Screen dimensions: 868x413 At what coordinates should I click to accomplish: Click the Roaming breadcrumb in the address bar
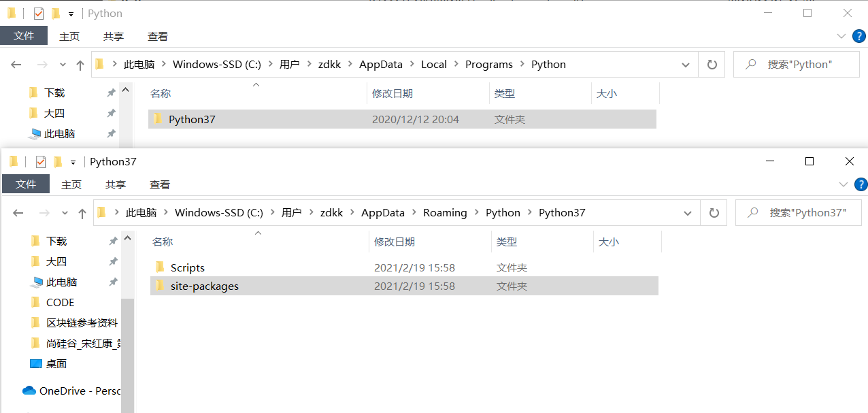coord(445,213)
